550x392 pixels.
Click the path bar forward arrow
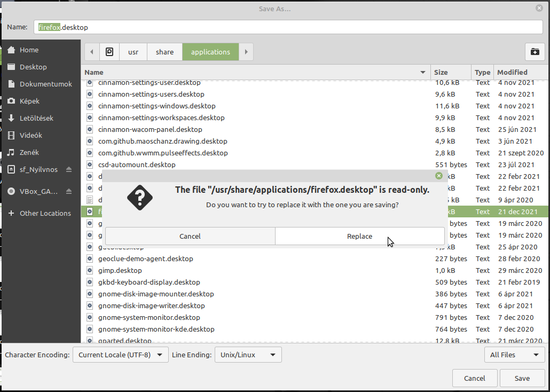click(246, 52)
